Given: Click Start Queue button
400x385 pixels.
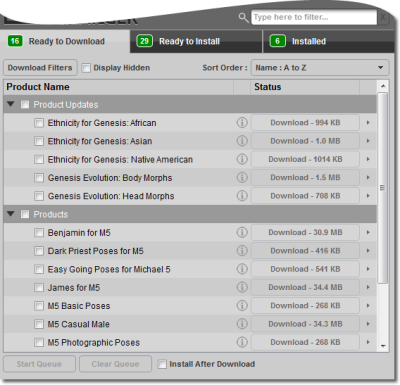Looking at the screenshot, I should tap(39, 364).
